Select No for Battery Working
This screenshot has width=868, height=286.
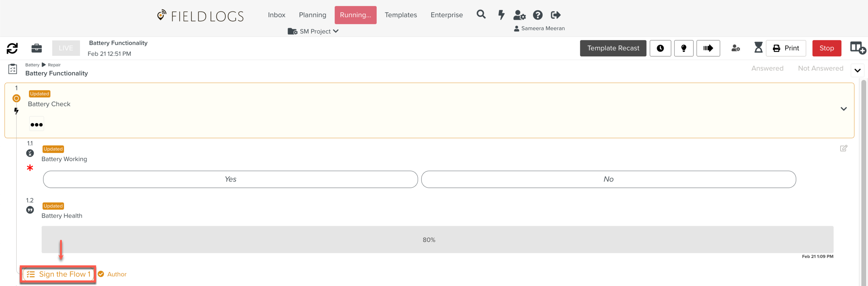point(608,179)
